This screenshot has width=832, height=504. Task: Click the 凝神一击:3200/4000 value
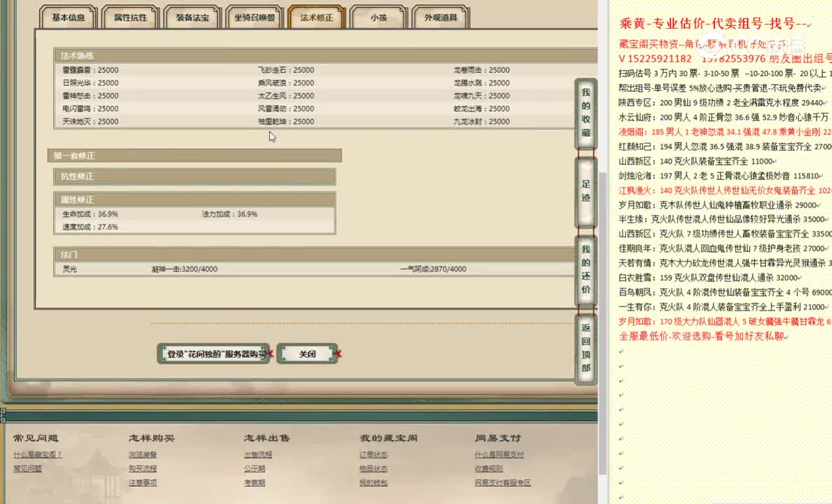tap(185, 269)
